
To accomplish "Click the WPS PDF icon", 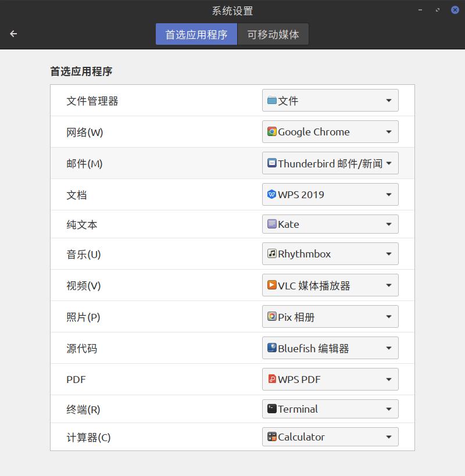I will 271,379.
